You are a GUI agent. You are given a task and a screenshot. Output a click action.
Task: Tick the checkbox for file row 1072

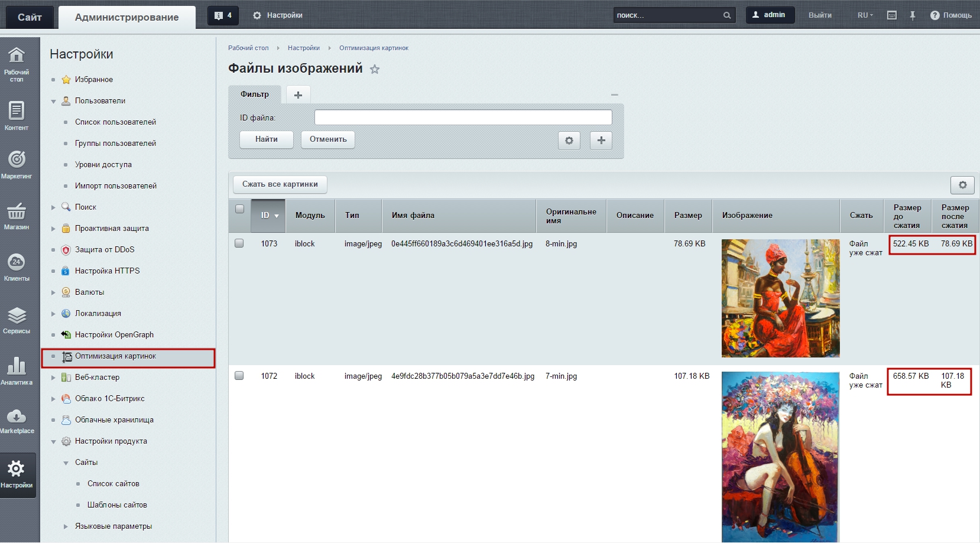tap(239, 376)
